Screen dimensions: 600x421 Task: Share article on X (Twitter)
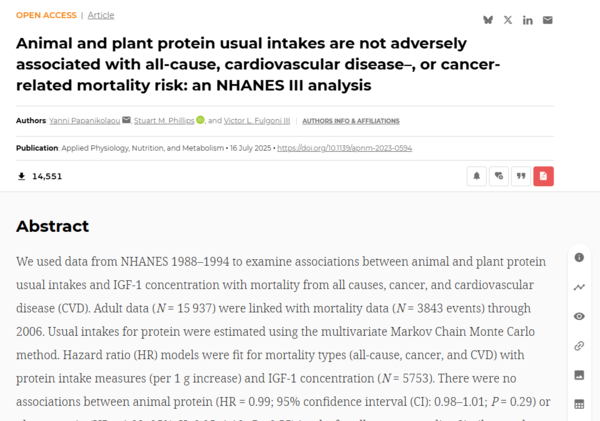[x=508, y=19]
